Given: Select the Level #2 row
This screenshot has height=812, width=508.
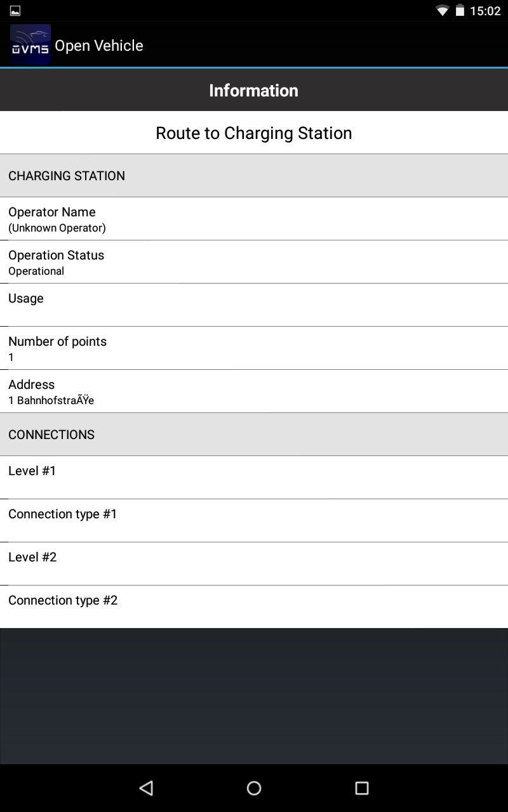Looking at the screenshot, I should pos(254,564).
